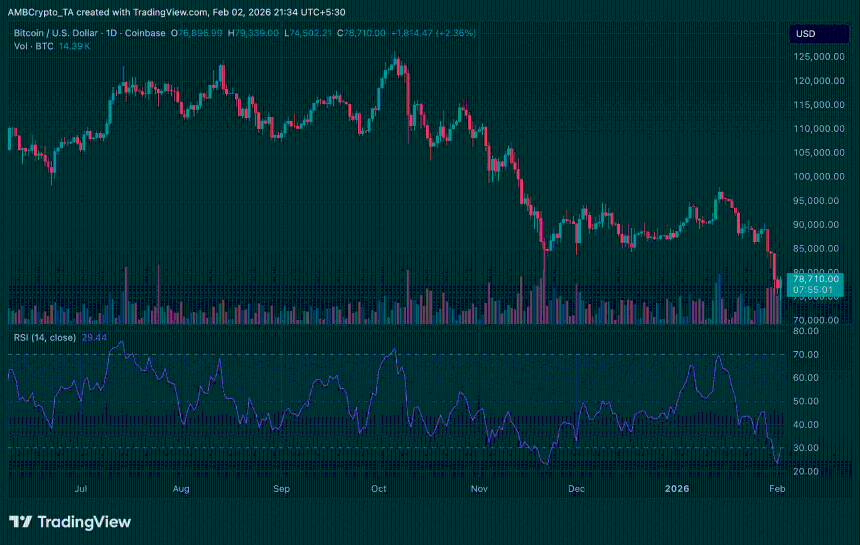Click the RSI 30.00 scale label

click(x=806, y=448)
